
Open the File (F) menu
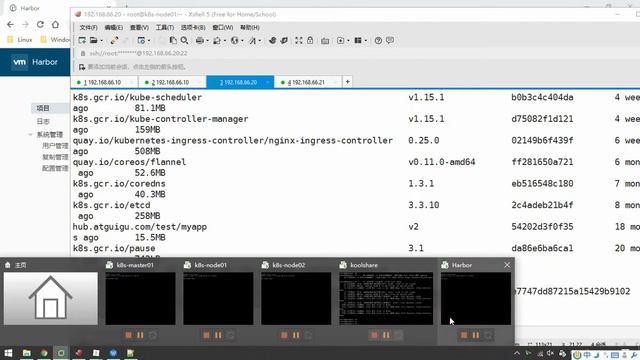(88, 27)
